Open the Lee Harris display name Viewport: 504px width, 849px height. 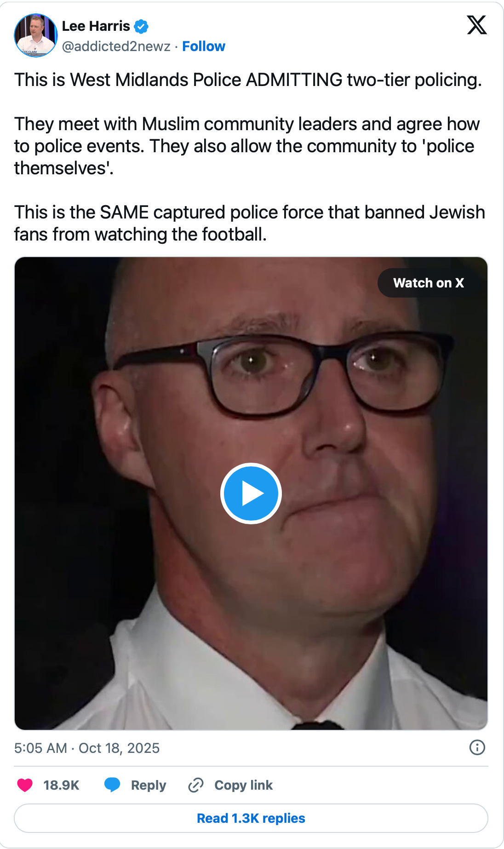click(x=96, y=26)
